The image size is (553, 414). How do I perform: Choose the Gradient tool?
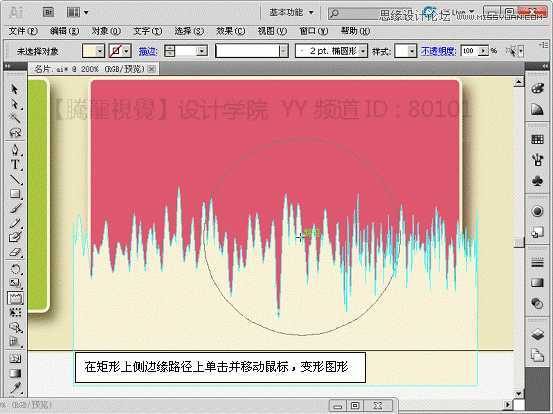(15, 373)
